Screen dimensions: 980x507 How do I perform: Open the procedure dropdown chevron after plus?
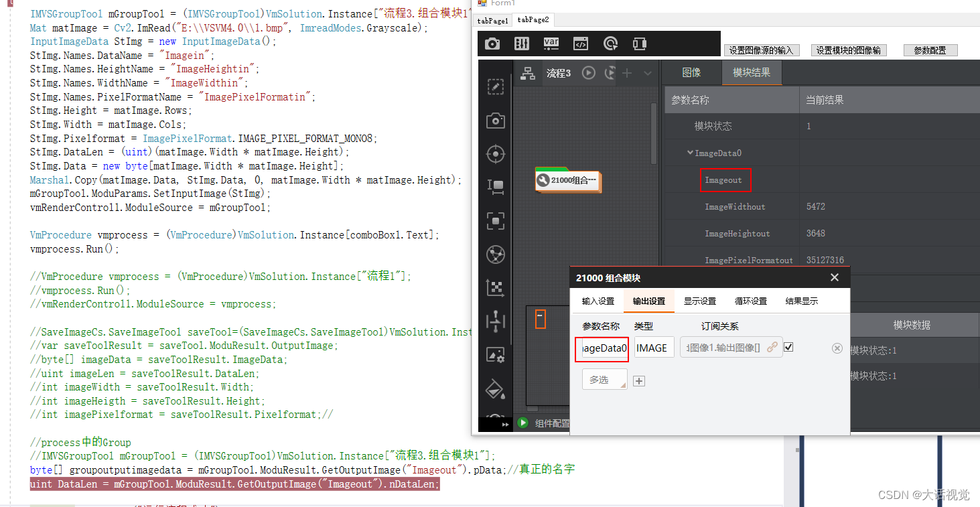coord(647,73)
